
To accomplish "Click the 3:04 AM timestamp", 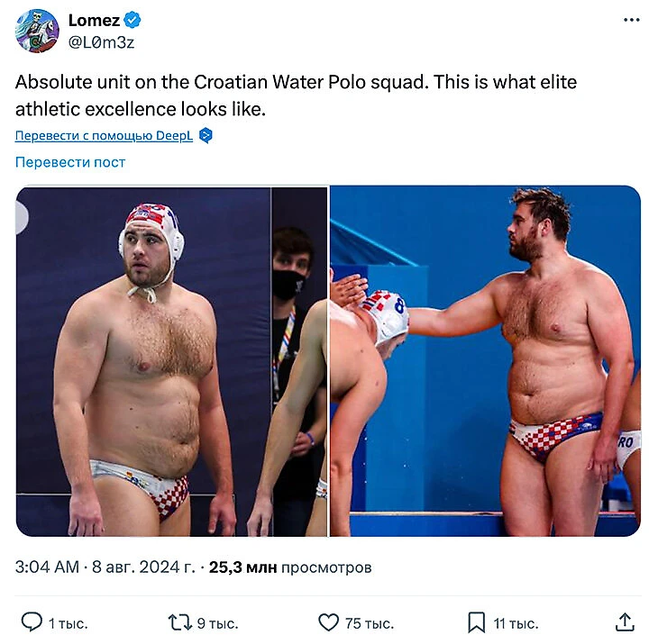I will (x=46, y=567).
